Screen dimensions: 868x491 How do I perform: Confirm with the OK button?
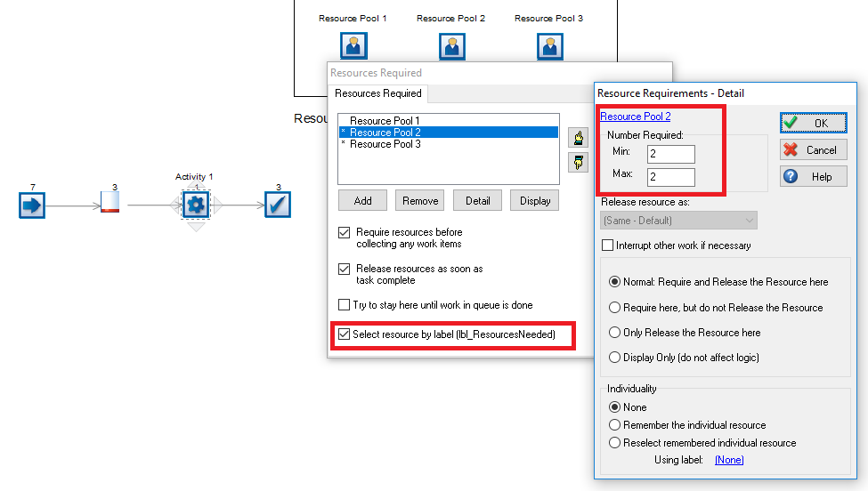[813, 123]
